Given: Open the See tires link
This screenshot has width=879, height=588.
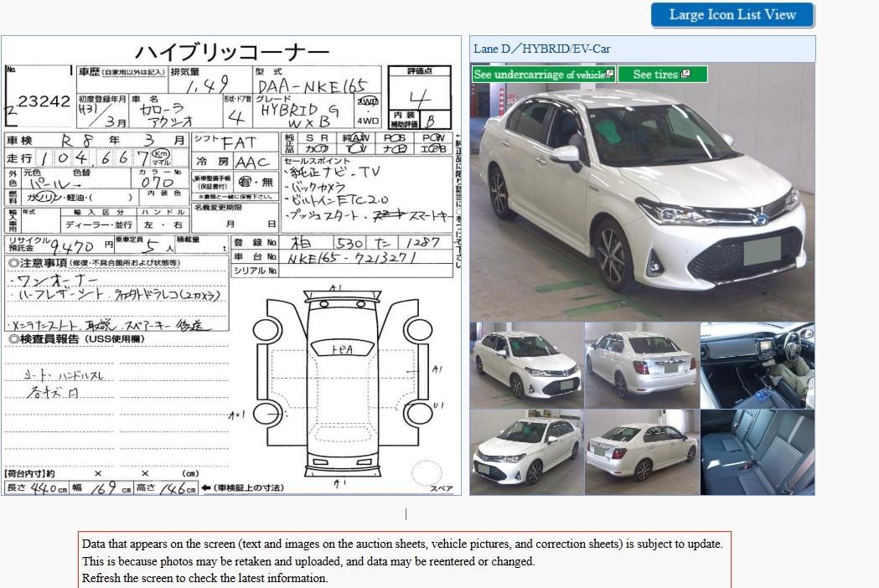Looking at the screenshot, I should point(662,74).
